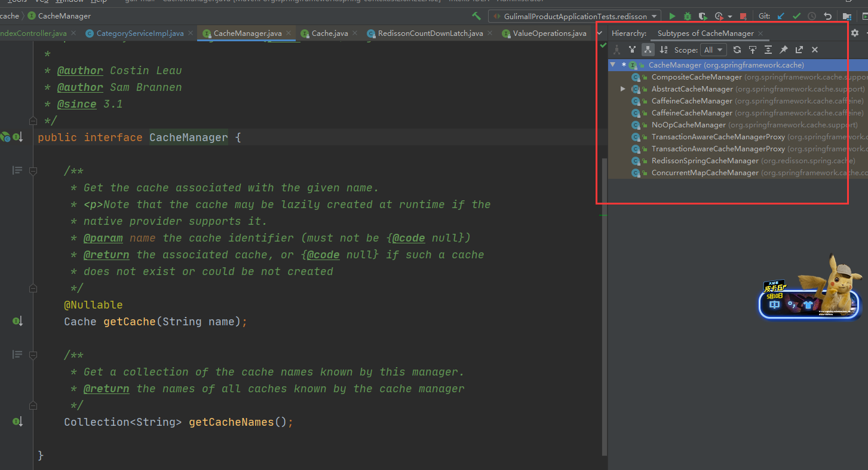Open Project Structure folder icon
Viewport: 868px width, 470px height.
[x=847, y=16]
